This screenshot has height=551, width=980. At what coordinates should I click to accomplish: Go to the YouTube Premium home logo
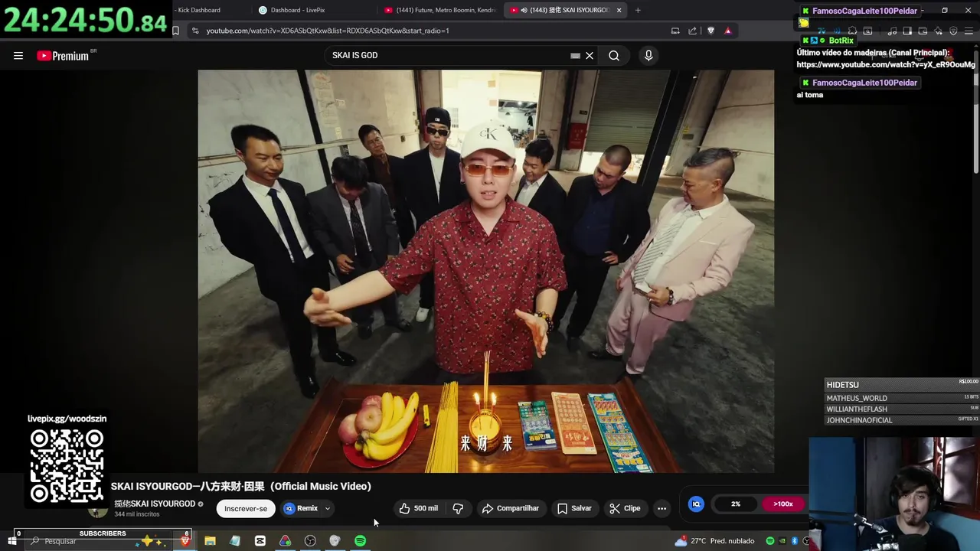tap(63, 56)
